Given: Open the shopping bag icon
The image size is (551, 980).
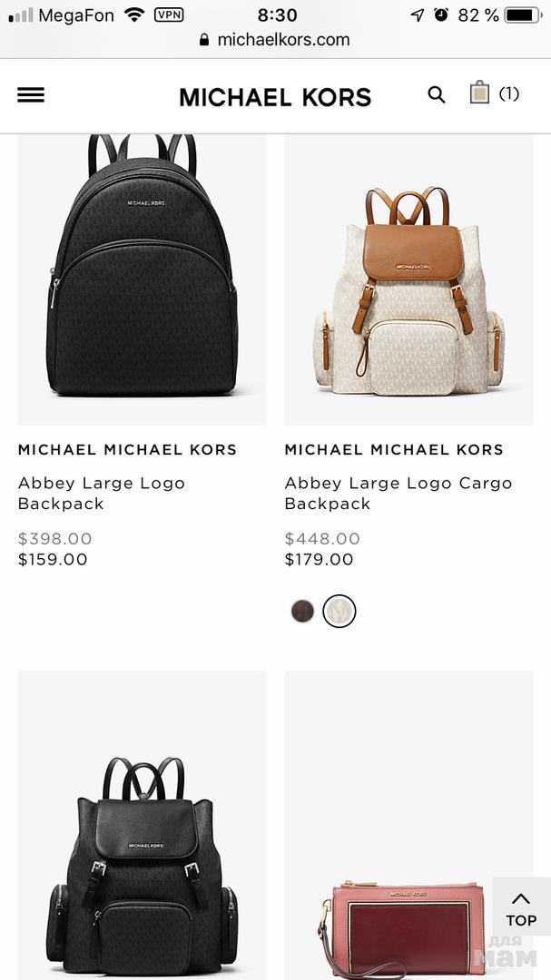Looking at the screenshot, I should [479, 92].
